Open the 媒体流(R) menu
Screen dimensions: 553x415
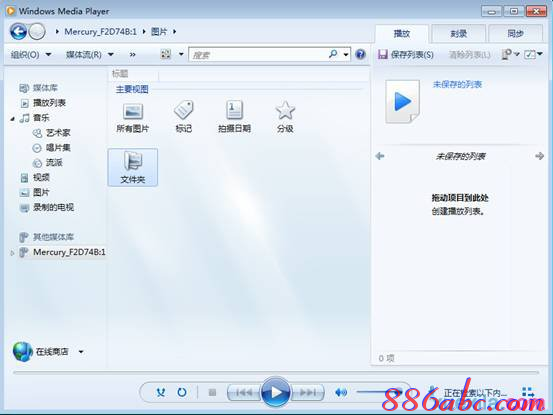pyautogui.click(x=90, y=55)
